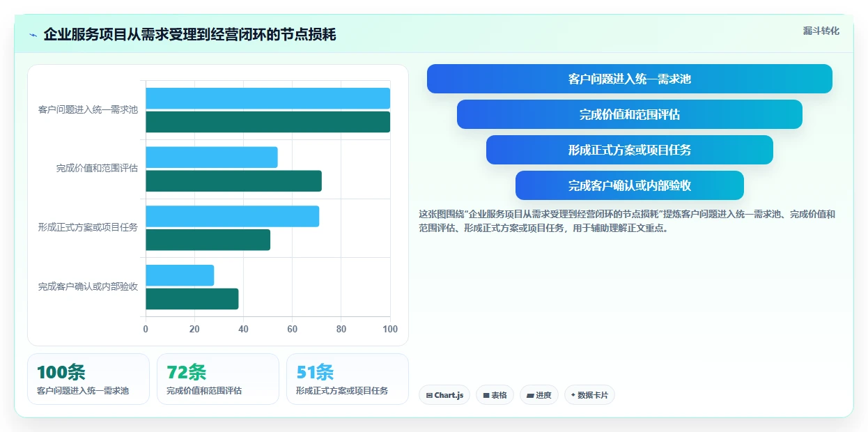Click the chart axis label 完成客户确认或内部验收
Image resolution: width=868 pixels, height=432 pixels.
88,287
